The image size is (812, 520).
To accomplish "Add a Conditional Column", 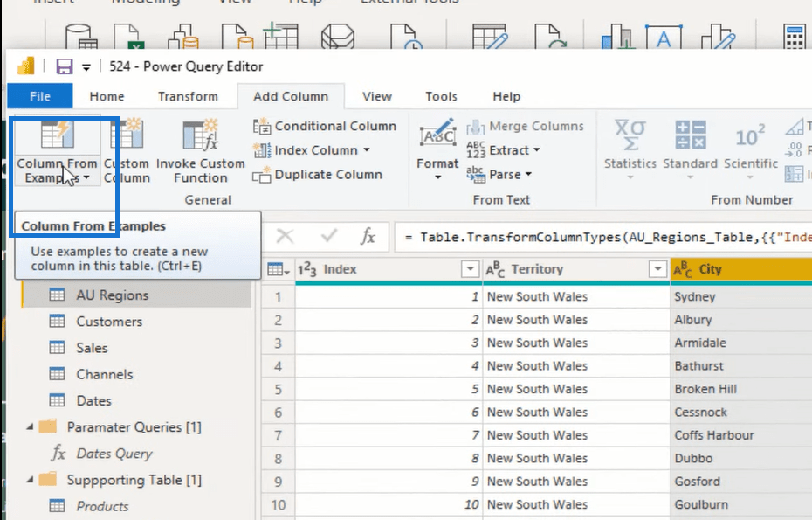I will point(325,126).
